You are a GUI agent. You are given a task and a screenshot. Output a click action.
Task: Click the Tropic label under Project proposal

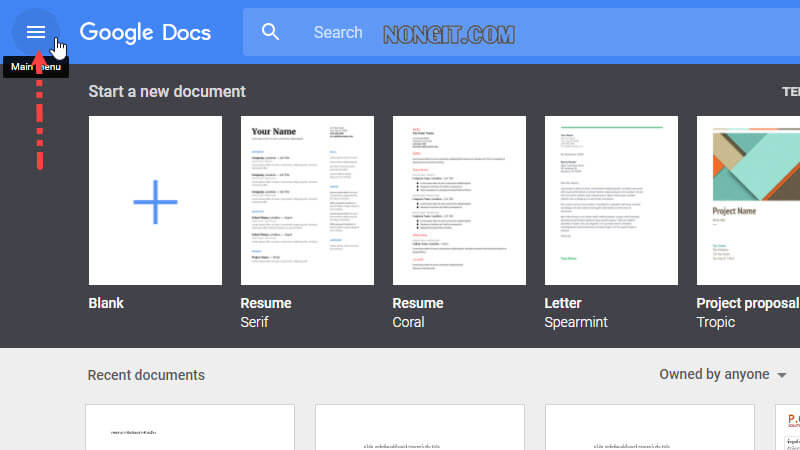(716, 322)
